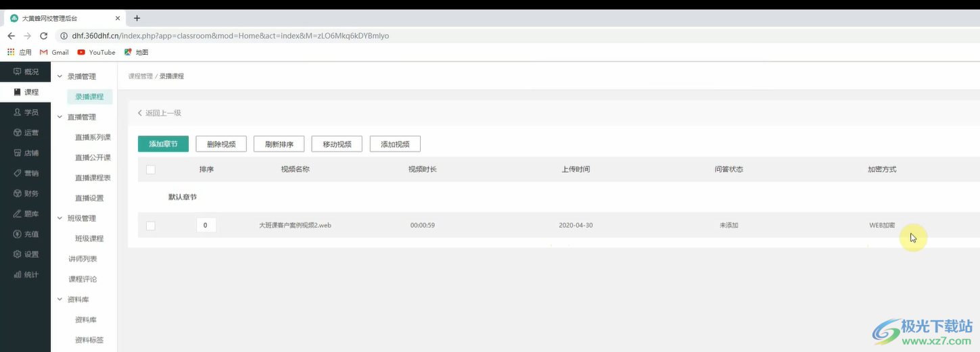Open the 直播系列课 menu item
Screen dimensions: 980x352
pyautogui.click(x=93, y=137)
